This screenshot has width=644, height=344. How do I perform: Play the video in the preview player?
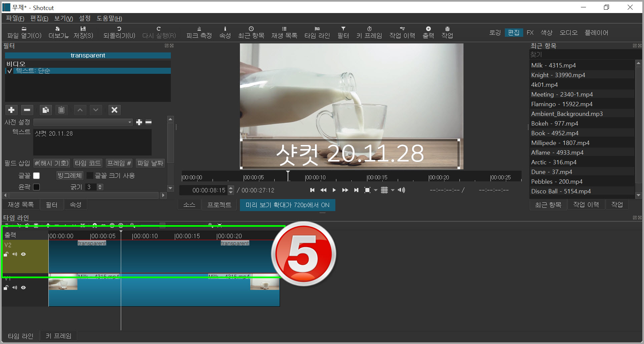pyautogui.click(x=334, y=190)
